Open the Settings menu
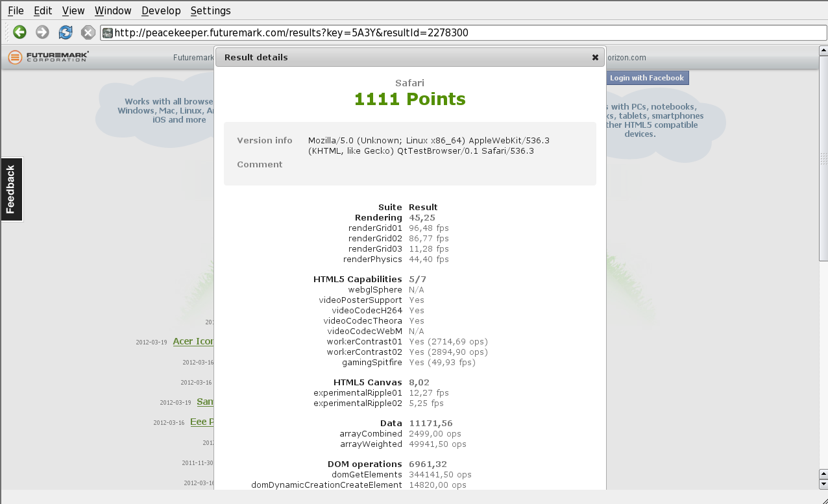Screen dimensions: 828x504 210,10
